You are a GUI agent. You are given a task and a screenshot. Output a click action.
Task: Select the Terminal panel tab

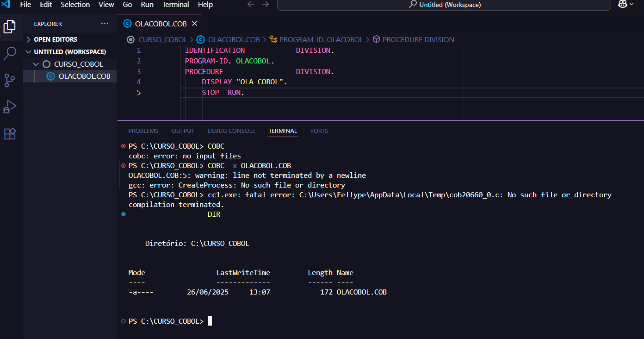(x=283, y=131)
